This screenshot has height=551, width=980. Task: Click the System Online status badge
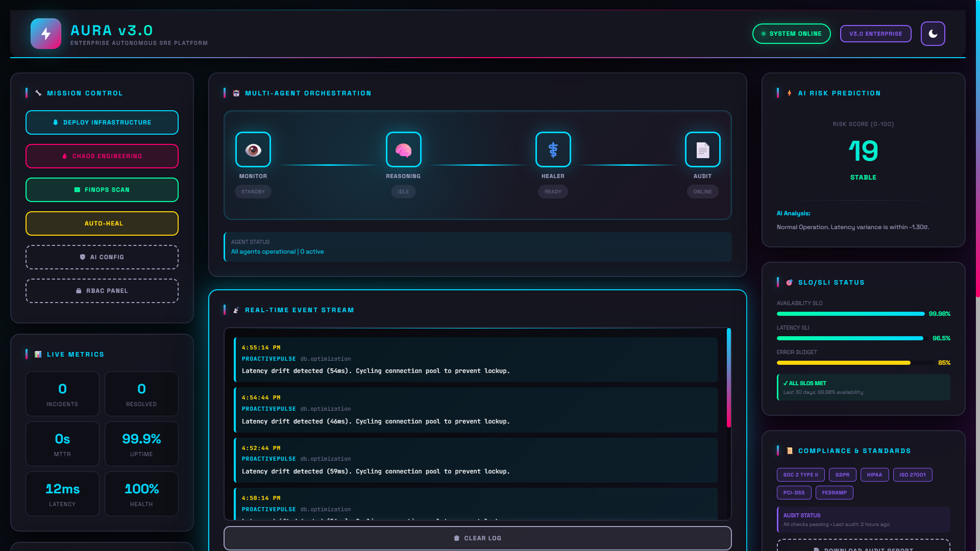(x=791, y=34)
